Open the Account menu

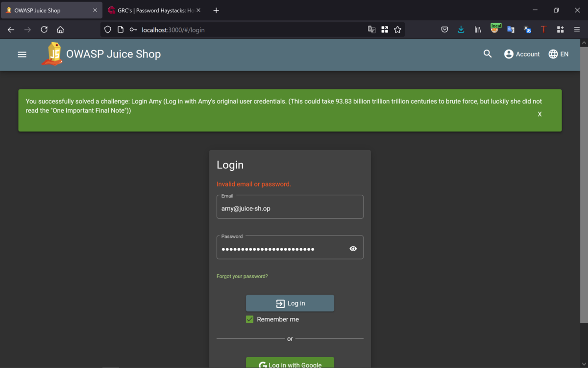coord(522,54)
